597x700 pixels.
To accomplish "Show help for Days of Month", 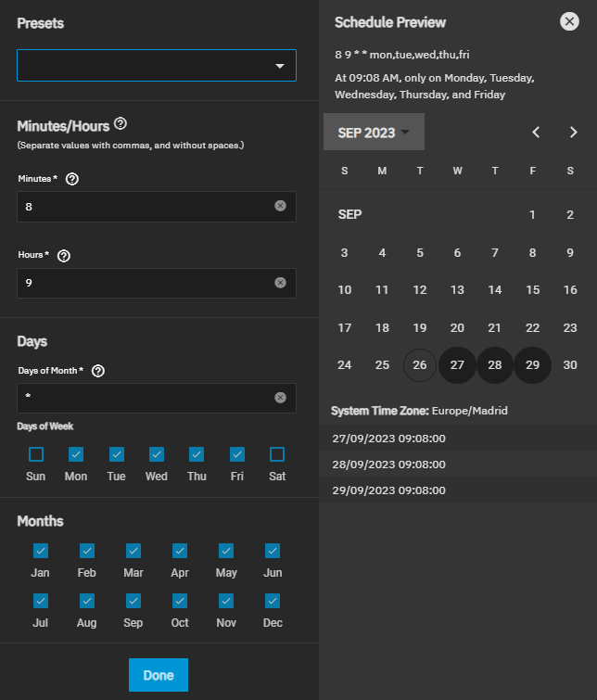I will (98, 371).
